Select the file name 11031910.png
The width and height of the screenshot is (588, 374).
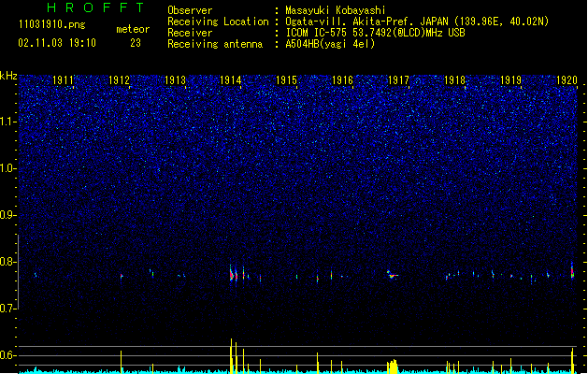[x=52, y=24]
